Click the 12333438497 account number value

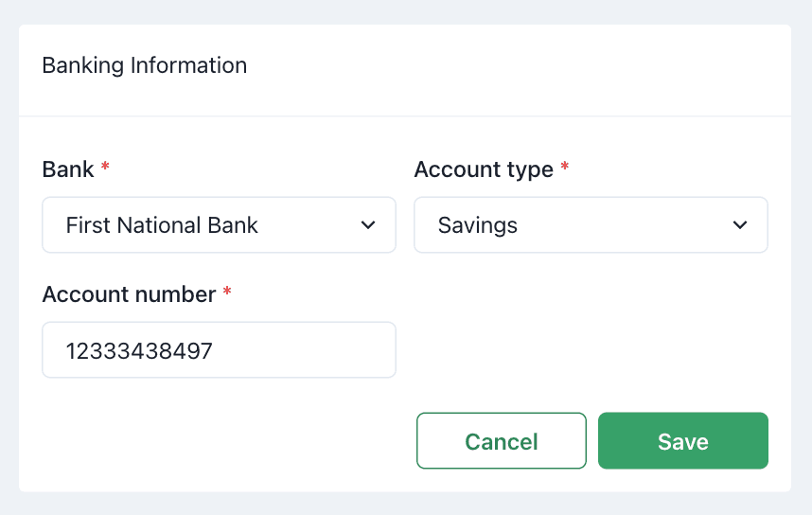(x=139, y=351)
